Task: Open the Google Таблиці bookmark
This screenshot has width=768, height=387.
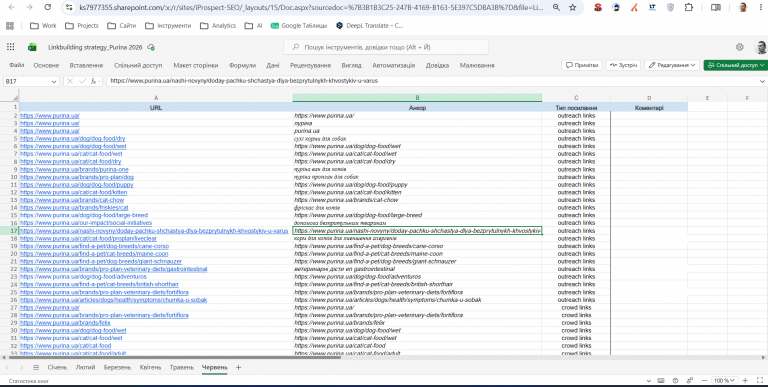Action: 299,25
